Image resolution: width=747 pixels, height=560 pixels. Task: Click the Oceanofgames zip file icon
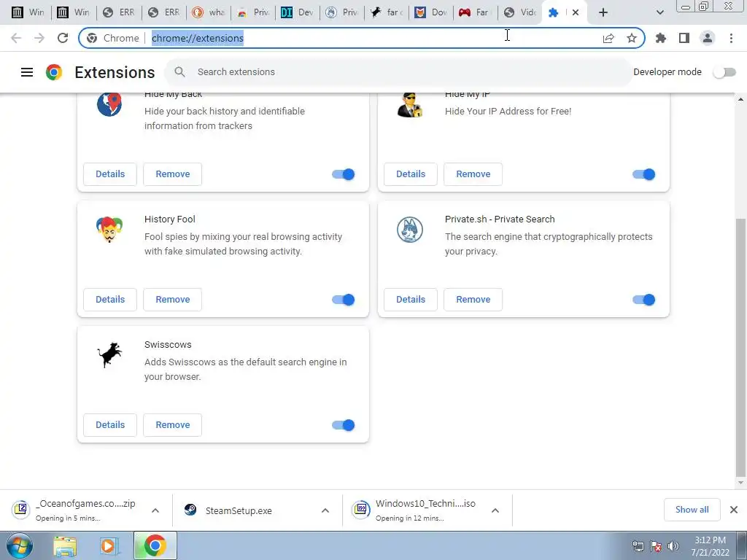(x=21, y=510)
